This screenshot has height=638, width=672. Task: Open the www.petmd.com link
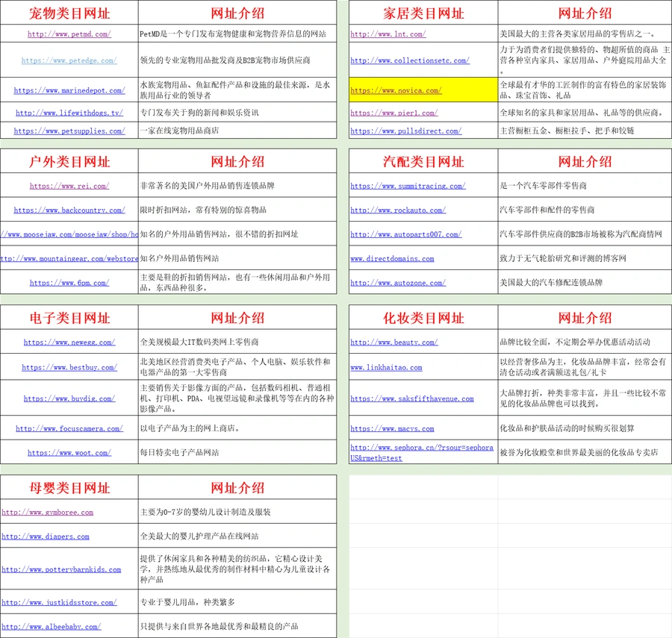pos(69,34)
